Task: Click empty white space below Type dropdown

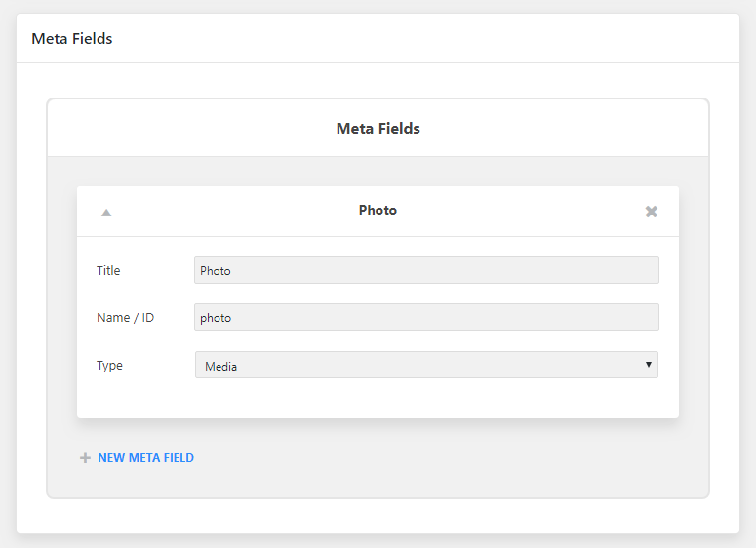Action: click(x=378, y=398)
